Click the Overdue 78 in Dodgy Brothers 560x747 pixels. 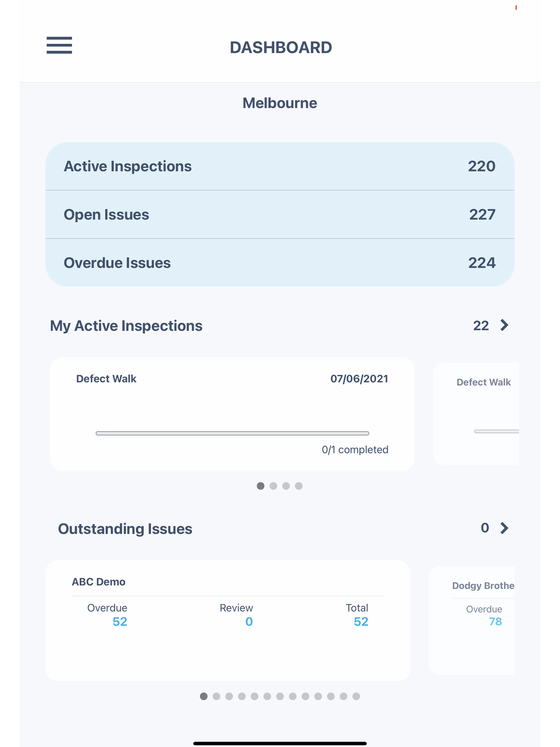[495, 621]
